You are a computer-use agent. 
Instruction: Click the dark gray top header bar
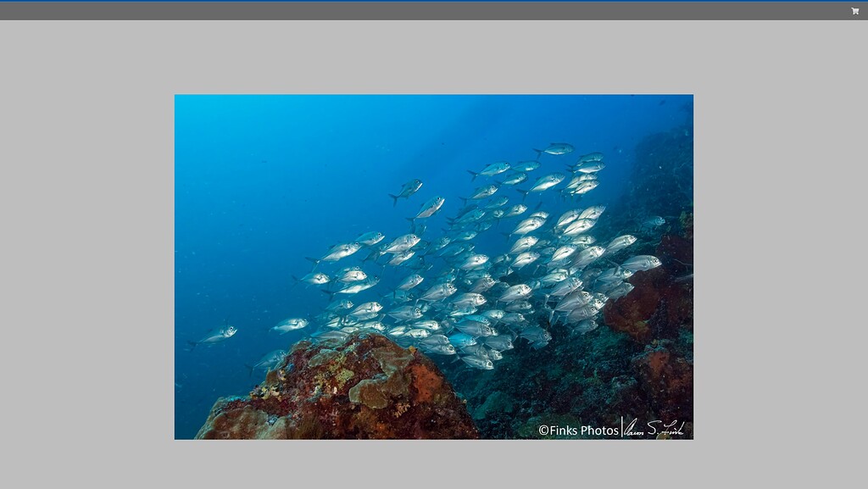(x=424, y=11)
